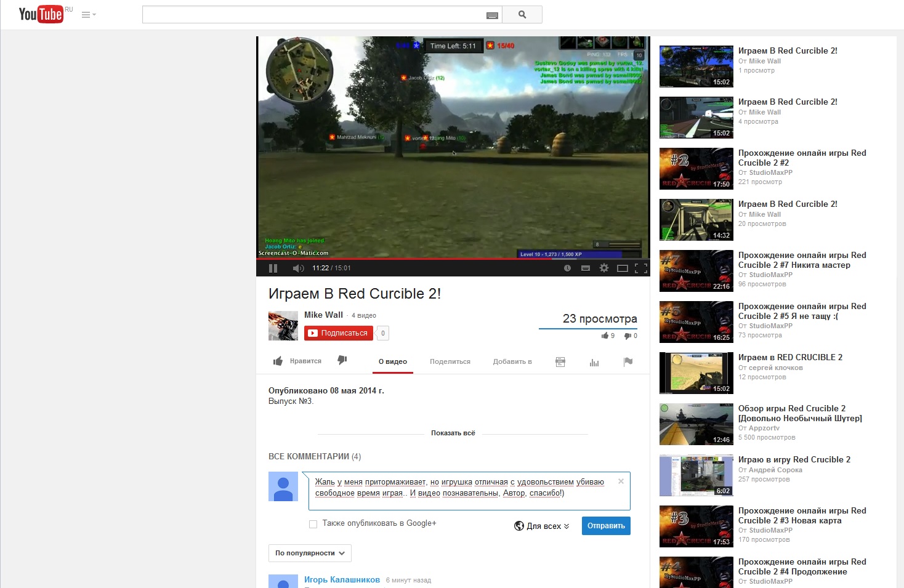
Task: Switch player to fullscreen
Action: [641, 268]
